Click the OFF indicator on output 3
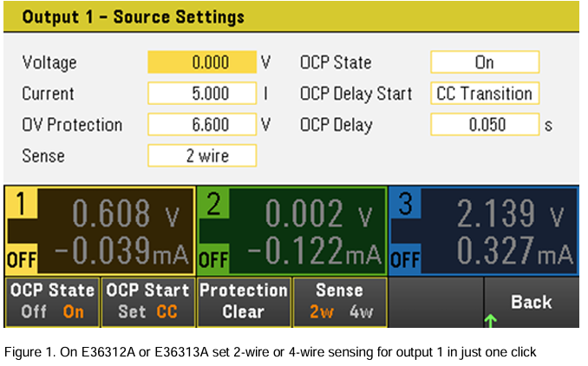The width and height of the screenshot is (588, 366). [406, 259]
